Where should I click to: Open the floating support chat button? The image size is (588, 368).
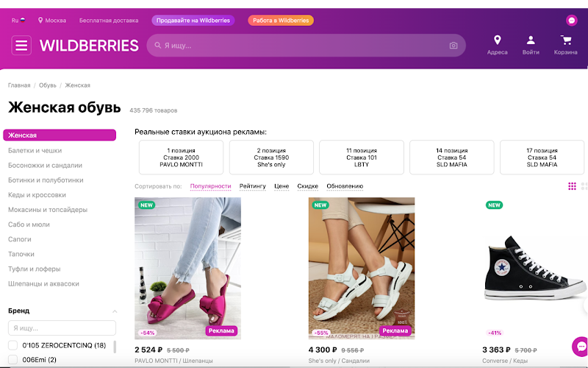pos(581,346)
